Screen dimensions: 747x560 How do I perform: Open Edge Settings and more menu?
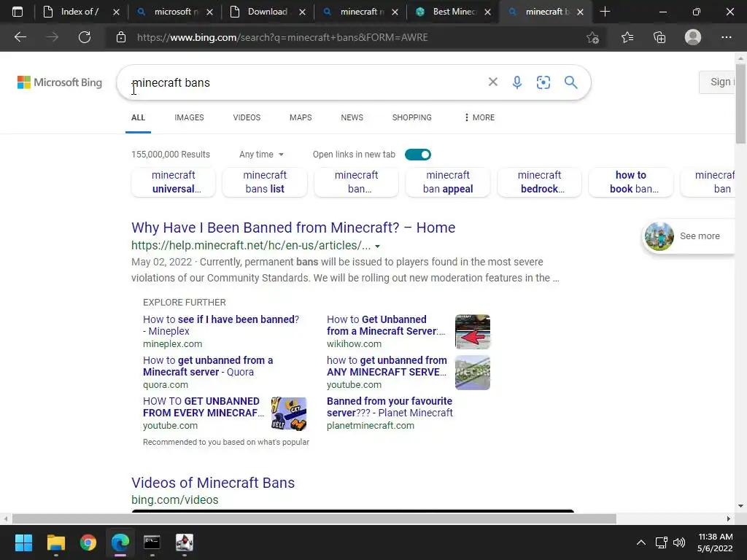726,37
